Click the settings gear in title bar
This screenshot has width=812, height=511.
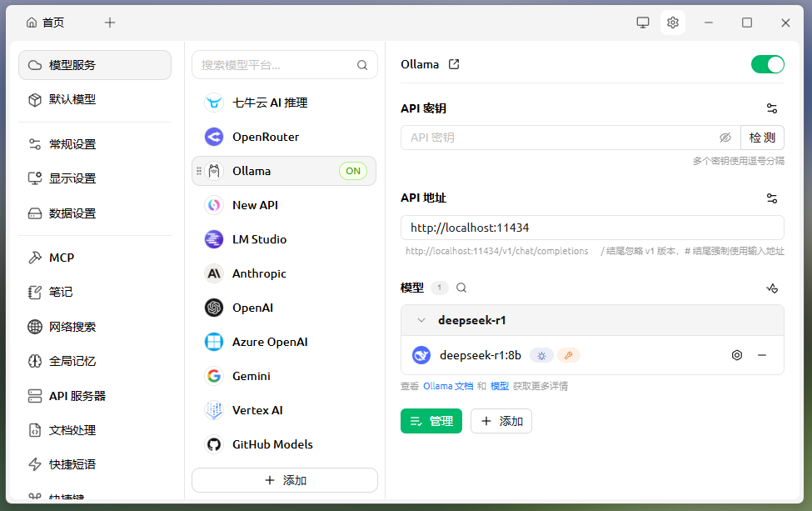coord(673,23)
